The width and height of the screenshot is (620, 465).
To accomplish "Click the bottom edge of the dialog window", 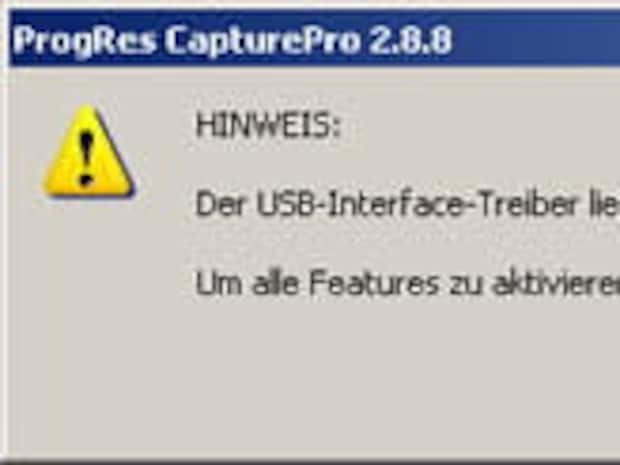I will 310,460.
